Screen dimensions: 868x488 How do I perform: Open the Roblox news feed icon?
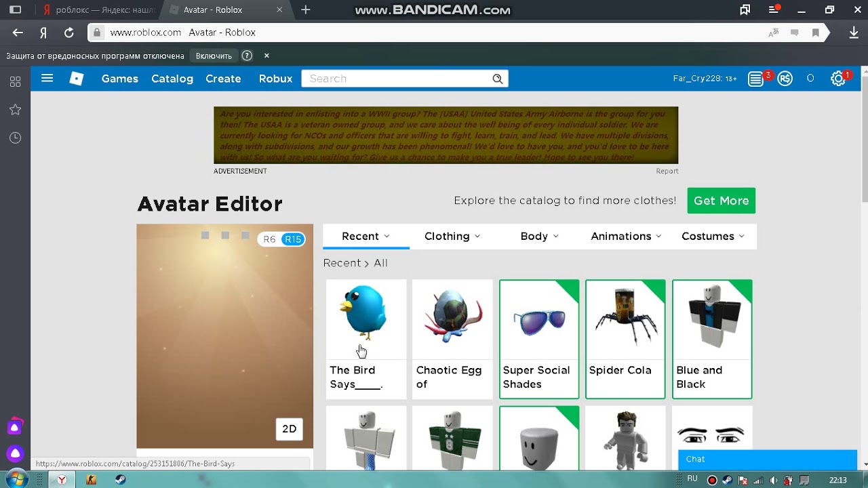[755, 79]
